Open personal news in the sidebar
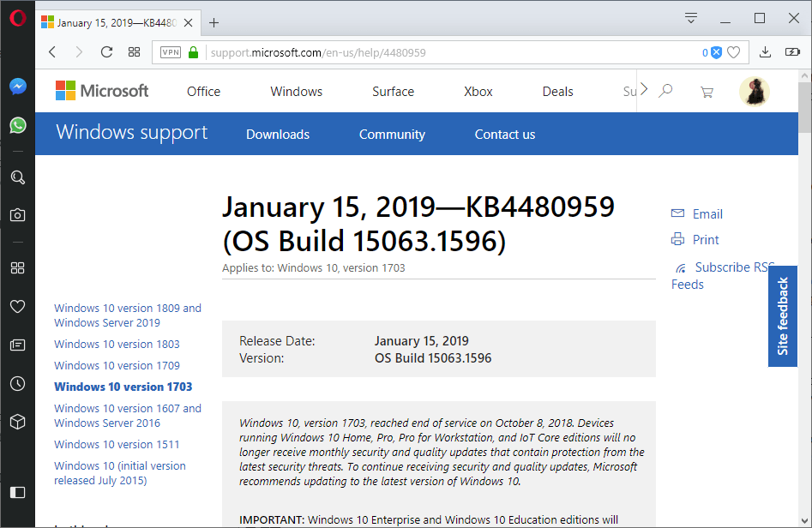 point(18,345)
